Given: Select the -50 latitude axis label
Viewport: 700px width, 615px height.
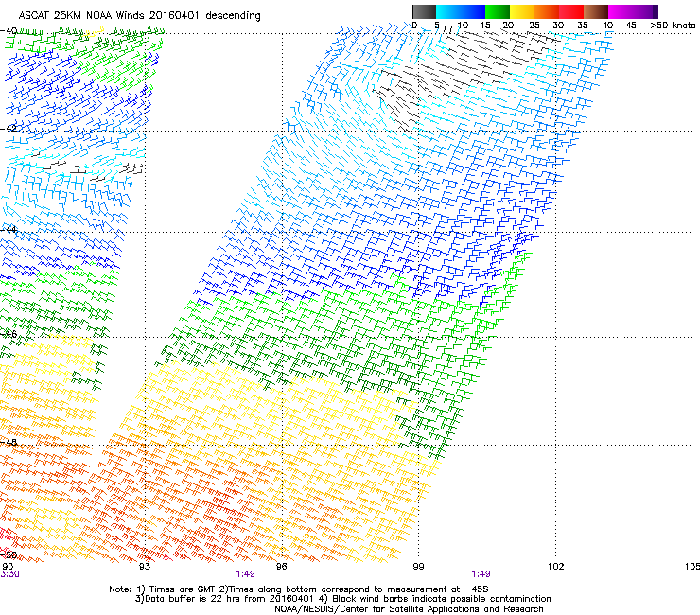Looking at the screenshot, I should pyautogui.click(x=9, y=554).
